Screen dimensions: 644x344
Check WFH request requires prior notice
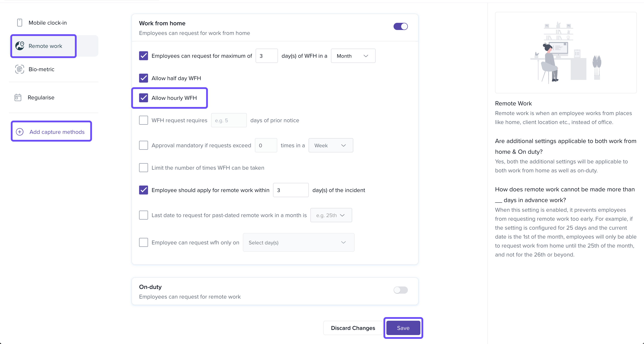tap(144, 120)
